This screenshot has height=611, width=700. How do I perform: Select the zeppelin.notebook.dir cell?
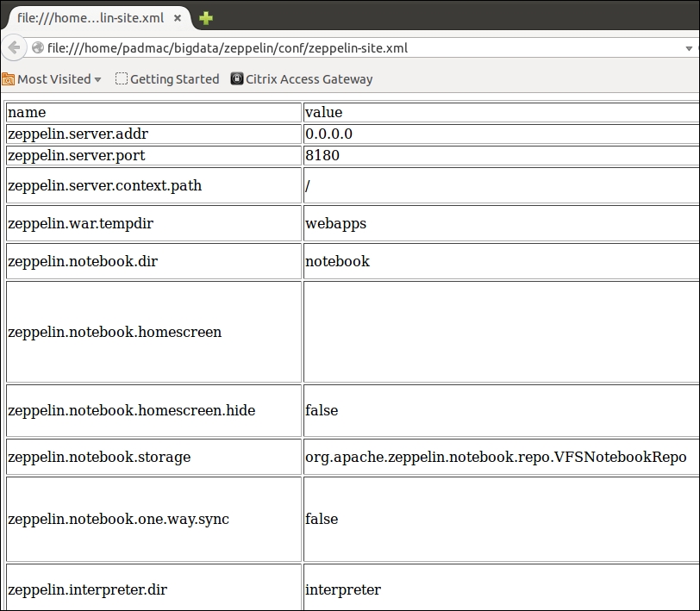click(x=154, y=261)
